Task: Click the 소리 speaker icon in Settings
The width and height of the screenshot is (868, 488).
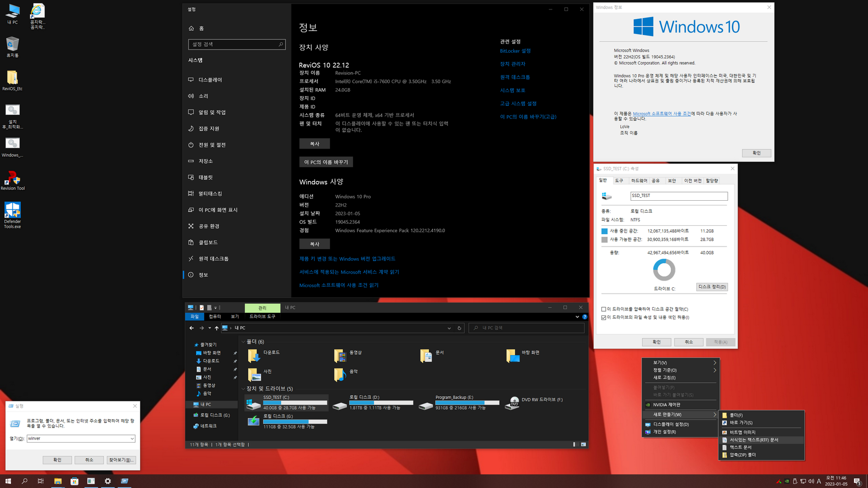Action: pyautogui.click(x=191, y=96)
